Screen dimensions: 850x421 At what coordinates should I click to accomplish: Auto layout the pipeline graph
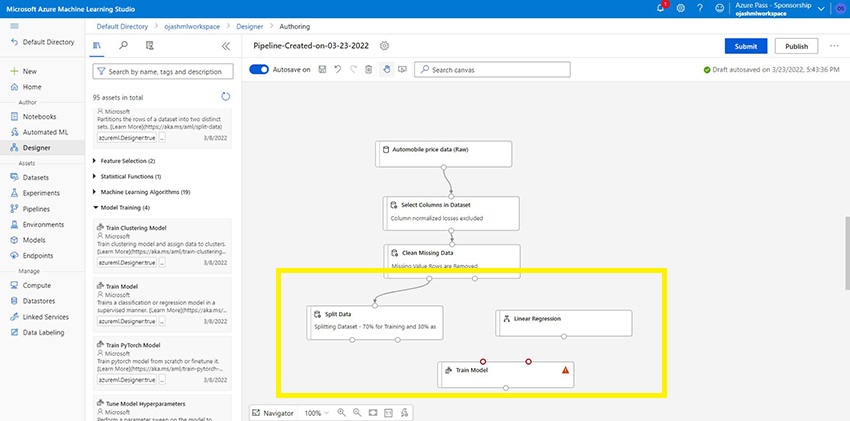[404, 413]
